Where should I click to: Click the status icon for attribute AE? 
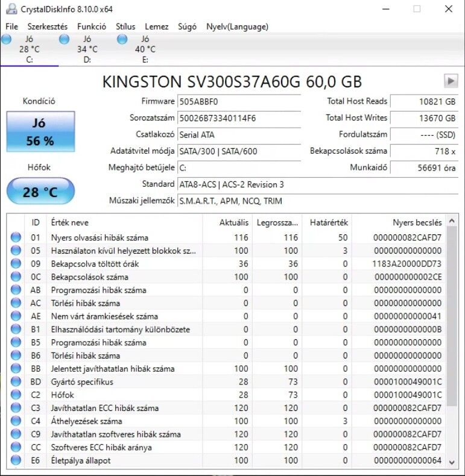pos(16,316)
